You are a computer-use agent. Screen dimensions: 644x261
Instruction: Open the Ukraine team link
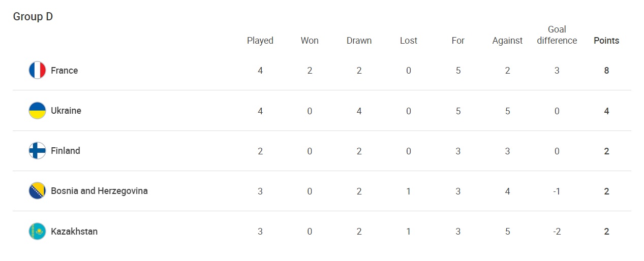pyautogui.click(x=66, y=111)
